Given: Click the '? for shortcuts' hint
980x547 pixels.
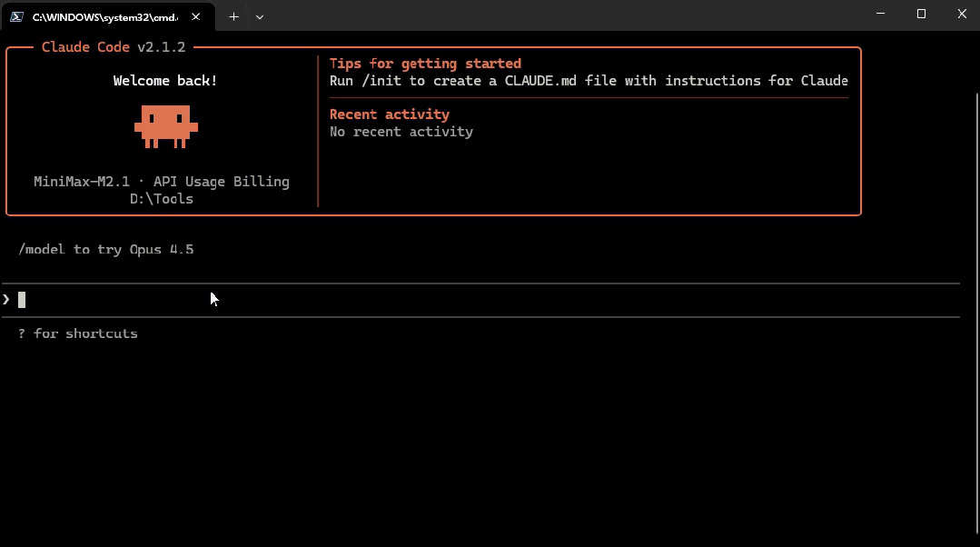Looking at the screenshot, I should pyautogui.click(x=78, y=333).
